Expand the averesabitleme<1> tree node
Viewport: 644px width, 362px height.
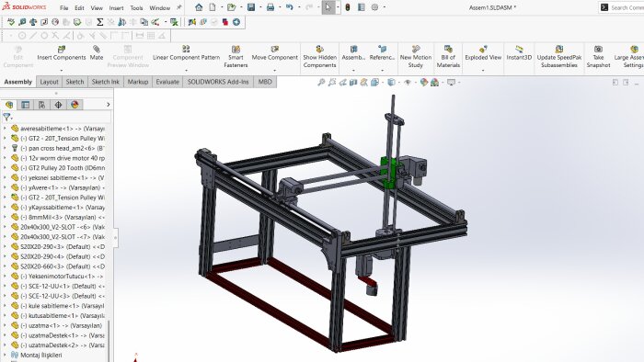pos(5,129)
